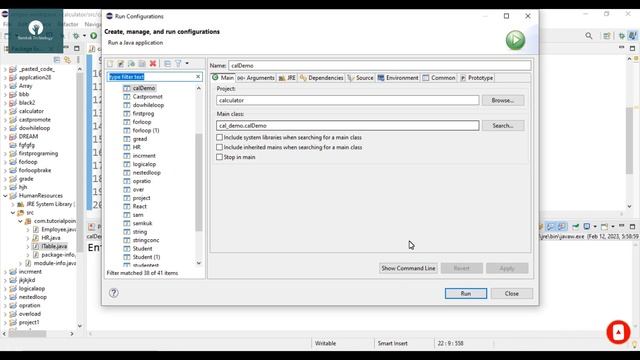The width and height of the screenshot is (640, 360).
Task: Maximize the Package Explorer view
Action: pos(77,49)
